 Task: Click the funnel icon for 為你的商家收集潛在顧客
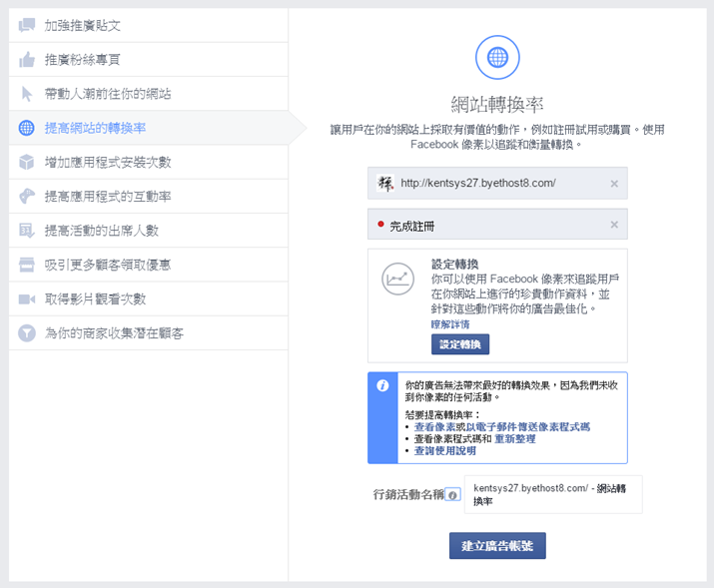pos(27,332)
